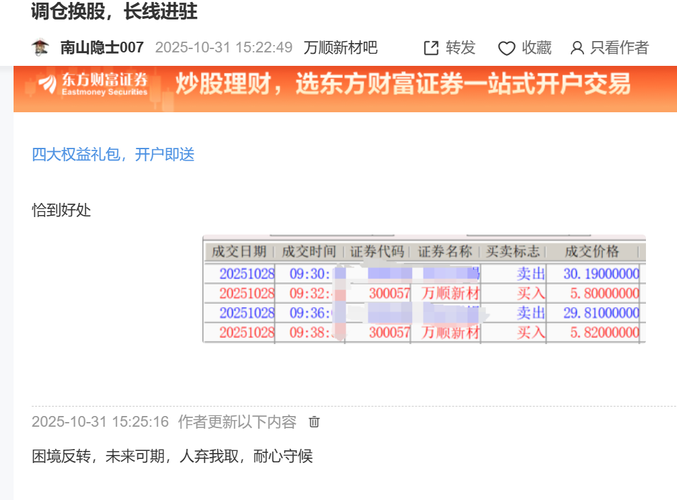Image resolution: width=677 pixels, height=500 pixels.
Task: Click the 转发 label
Action: [x=461, y=47]
